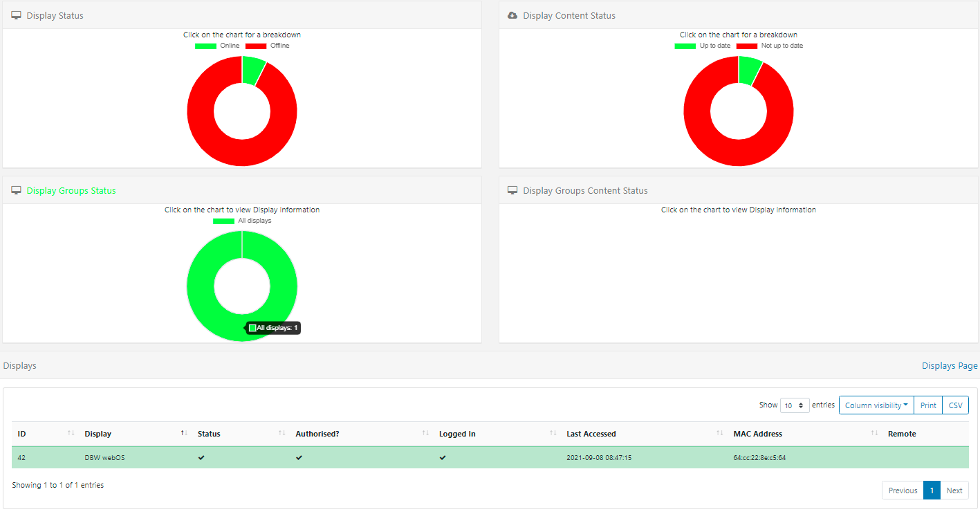Open the Column visibility dropdown
This screenshot has width=980, height=514.
pos(876,405)
